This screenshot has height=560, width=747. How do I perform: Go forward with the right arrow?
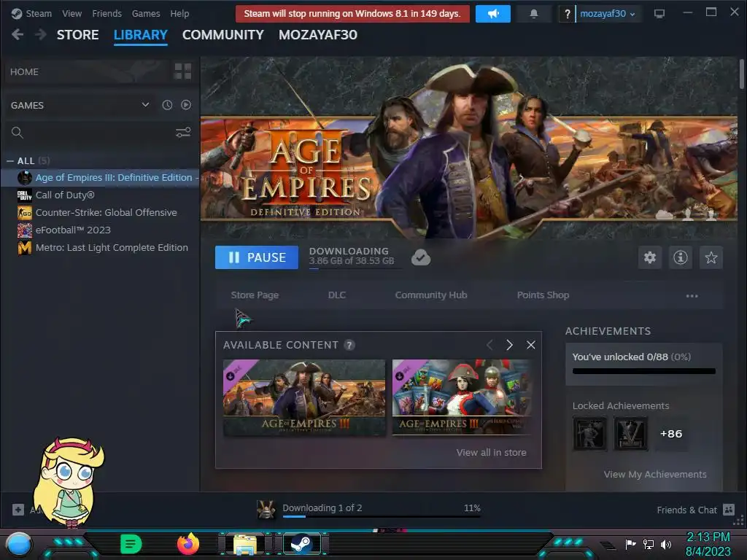pos(41,34)
